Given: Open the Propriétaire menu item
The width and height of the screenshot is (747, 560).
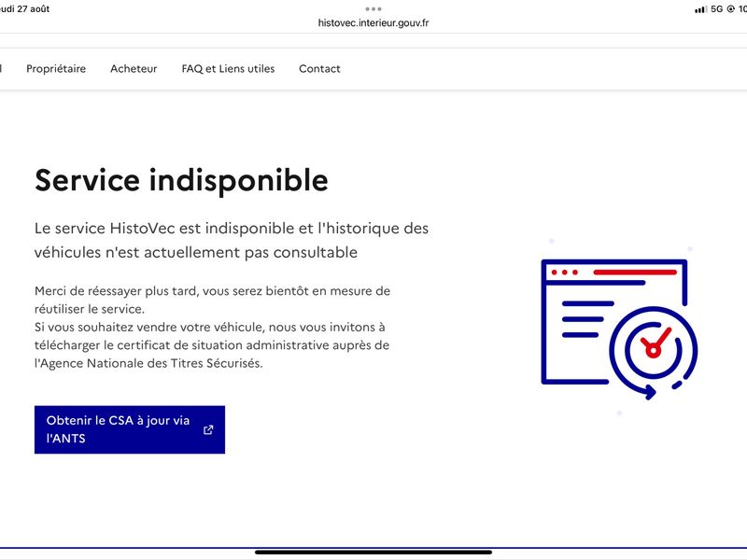Looking at the screenshot, I should point(56,68).
